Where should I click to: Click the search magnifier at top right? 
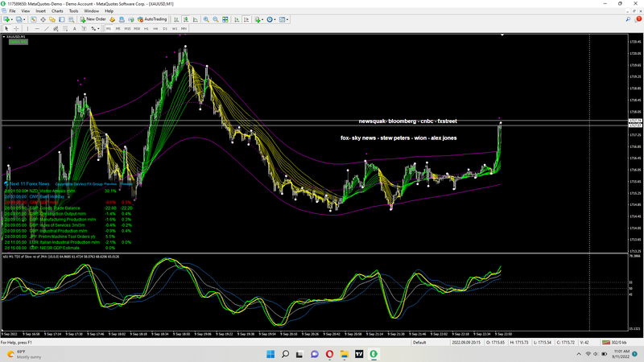[x=628, y=19]
